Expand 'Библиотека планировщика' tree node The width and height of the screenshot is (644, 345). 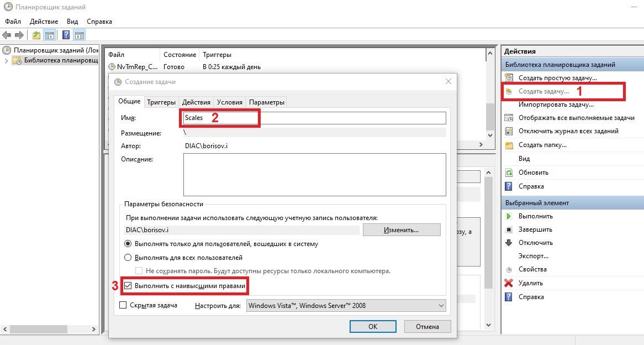(7, 60)
